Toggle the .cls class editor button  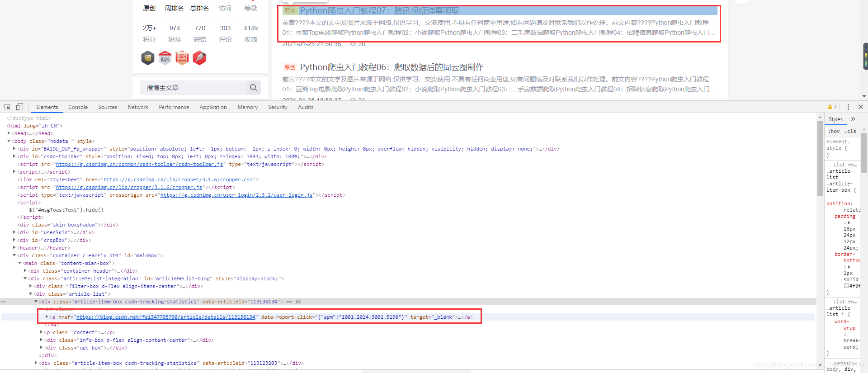(x=851, y=131)
